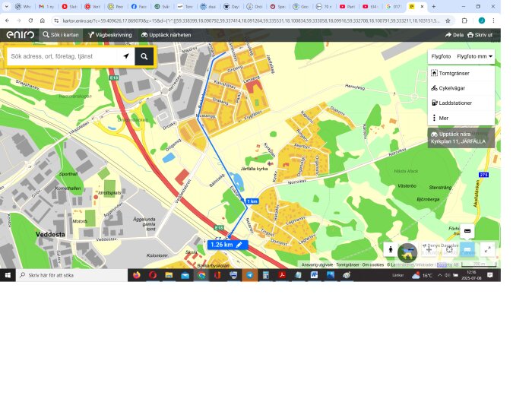Click Upptäck nära Kyrkplan 11 panel
Viewport: 532px width, 399px height.
pyautogui.click(x=461, y=138)
